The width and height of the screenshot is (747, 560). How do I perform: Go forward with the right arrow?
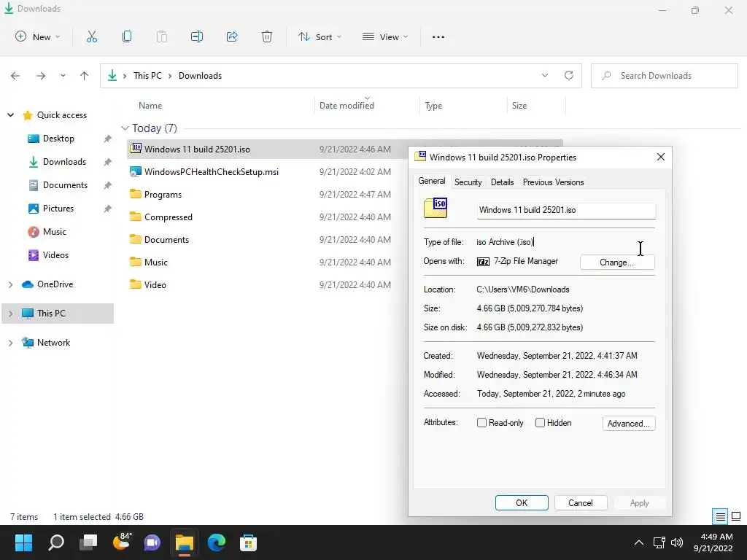tap(41, 76)
